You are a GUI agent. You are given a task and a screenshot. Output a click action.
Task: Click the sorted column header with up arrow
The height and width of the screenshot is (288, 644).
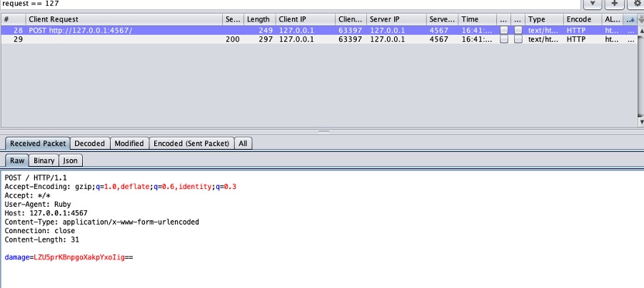(x=630, y=19)
